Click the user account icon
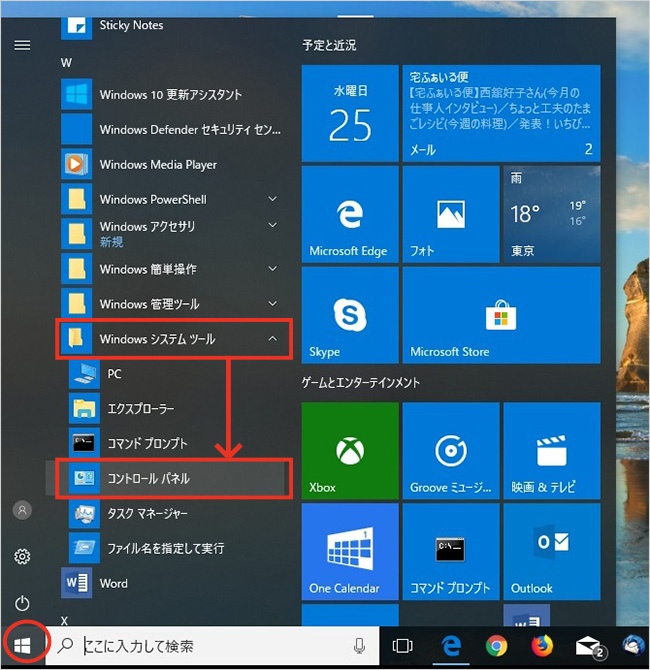650x670 pixels. click(22, 510)
